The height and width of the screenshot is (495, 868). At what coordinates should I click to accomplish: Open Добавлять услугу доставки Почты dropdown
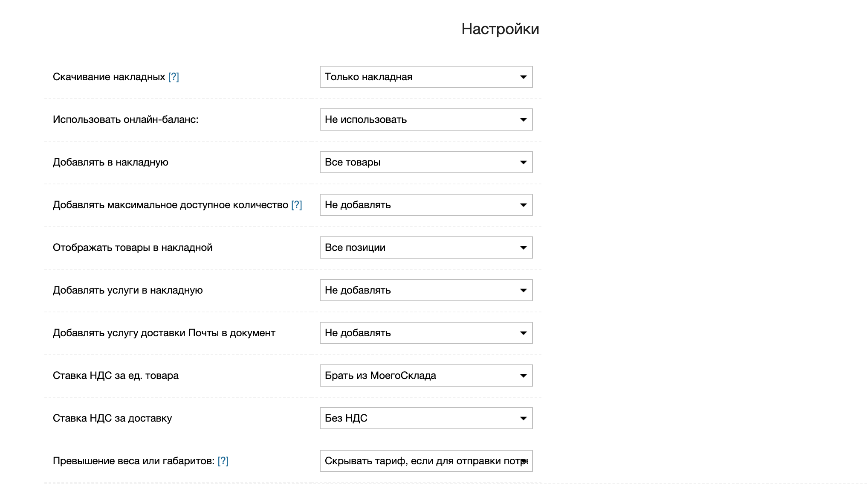(425, 333)
